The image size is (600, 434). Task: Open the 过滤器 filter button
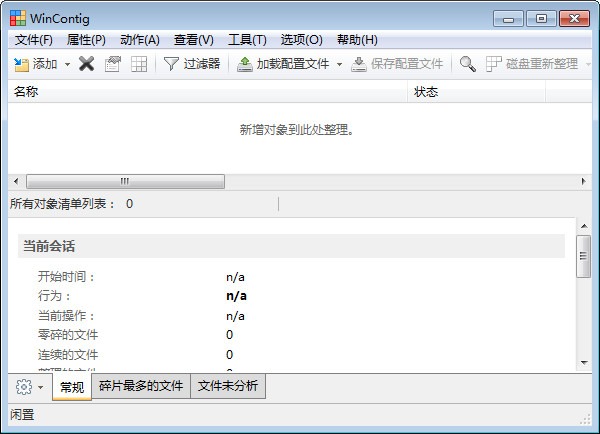pyautogui.click(x=192, y=64)
